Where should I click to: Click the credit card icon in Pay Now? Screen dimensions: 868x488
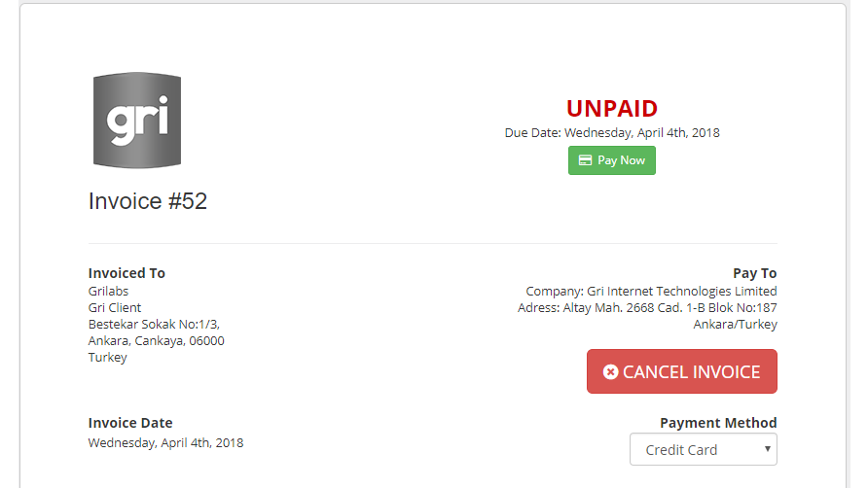pyautogui.click(x=585, y=160)
